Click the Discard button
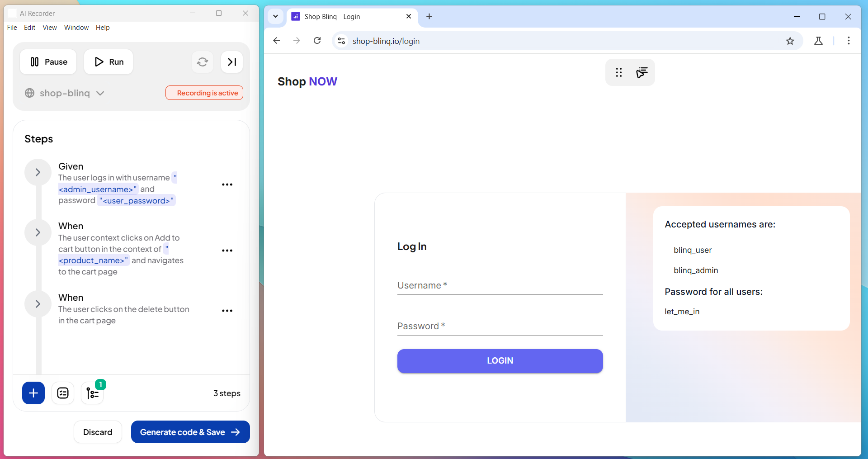 click(98, 432)
